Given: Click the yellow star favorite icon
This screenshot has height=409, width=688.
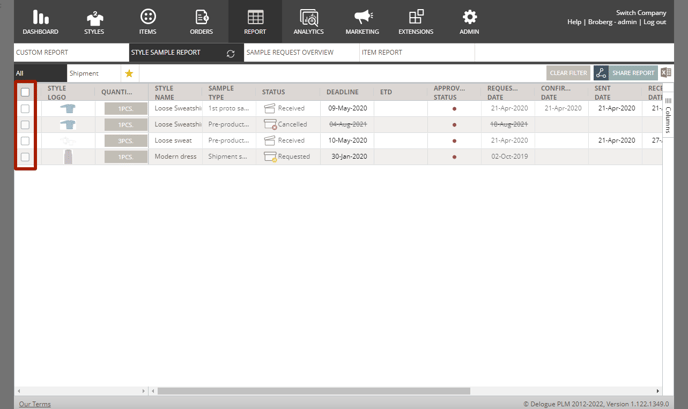Looking at the screenshot, I should click(x=129, y=73).
